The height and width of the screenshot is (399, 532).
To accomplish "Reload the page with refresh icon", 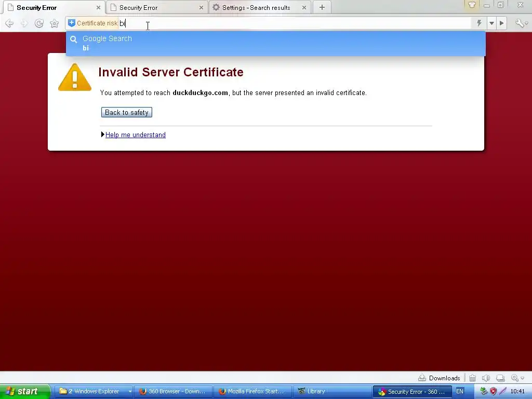I will click(39, 23).
